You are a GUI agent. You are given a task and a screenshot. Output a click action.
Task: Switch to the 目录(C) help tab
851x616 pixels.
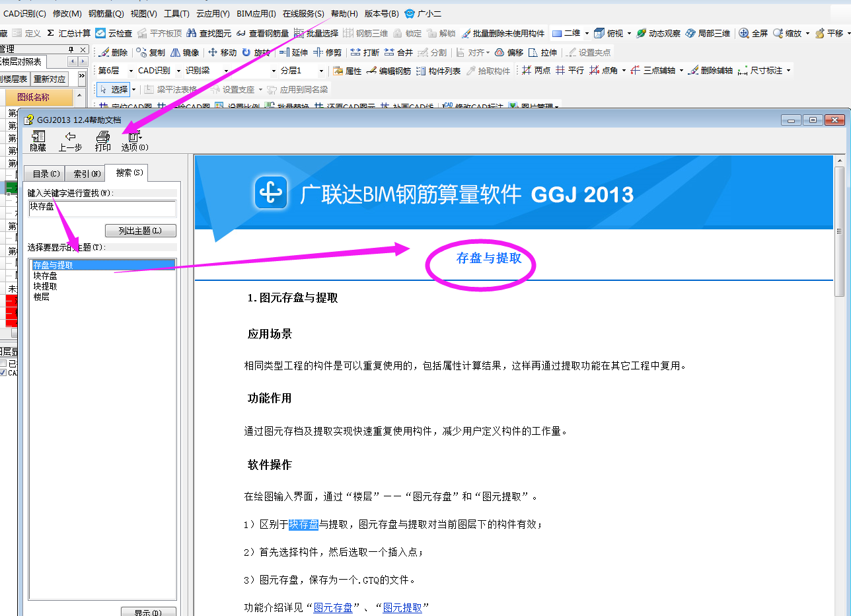coord(46,174)
